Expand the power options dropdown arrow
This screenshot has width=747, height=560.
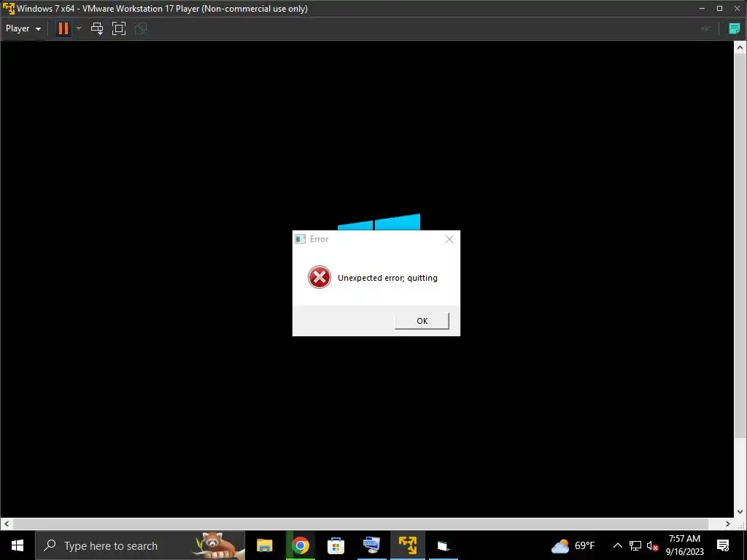coord(79,28)
